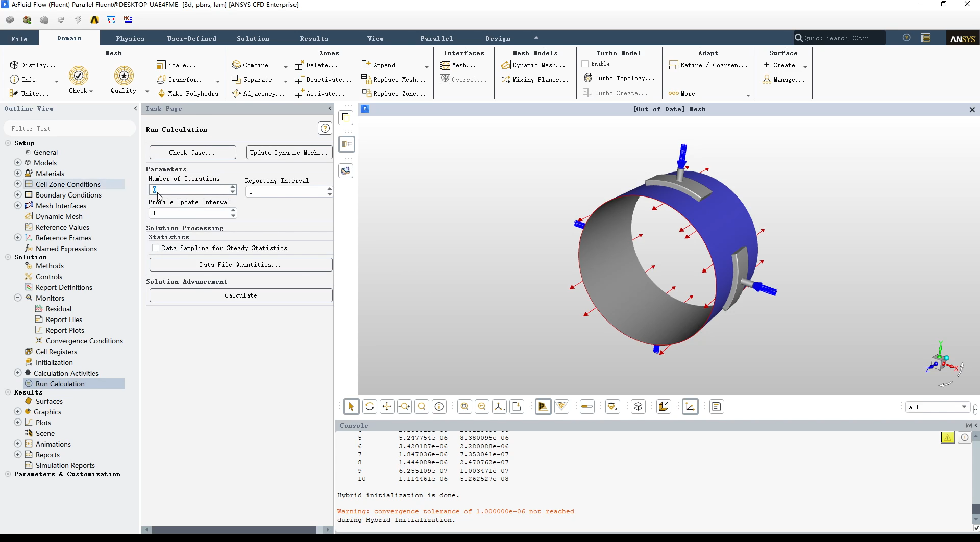
Task: Click Update Dynamic Mesh button
Action: 289,153
